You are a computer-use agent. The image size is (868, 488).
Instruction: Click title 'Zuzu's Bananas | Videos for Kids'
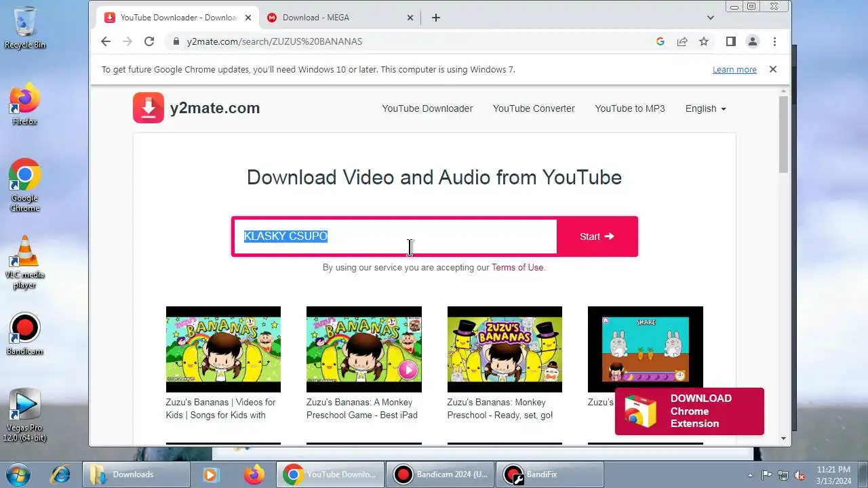tap(220, 409)
